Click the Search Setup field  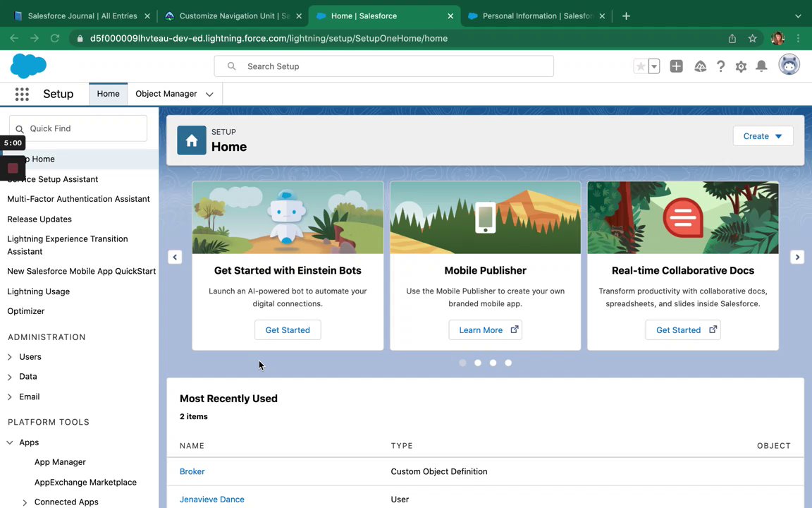click(383, 66)
